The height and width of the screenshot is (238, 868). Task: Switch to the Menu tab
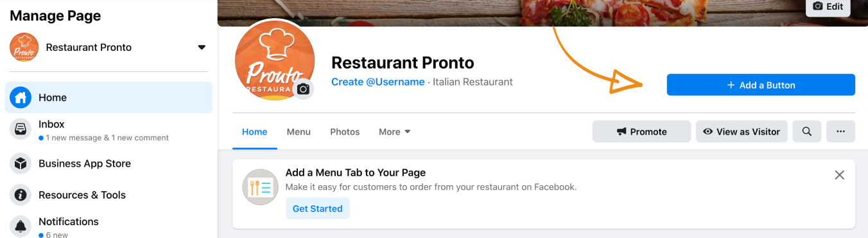click(x=299, y=132)
